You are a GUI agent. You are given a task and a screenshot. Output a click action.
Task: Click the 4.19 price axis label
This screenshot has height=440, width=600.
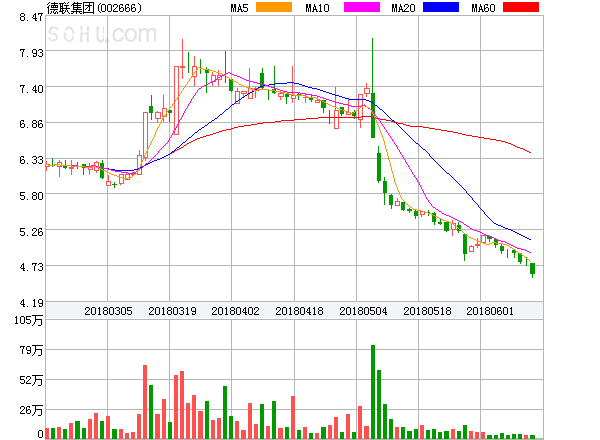[31, 303]
